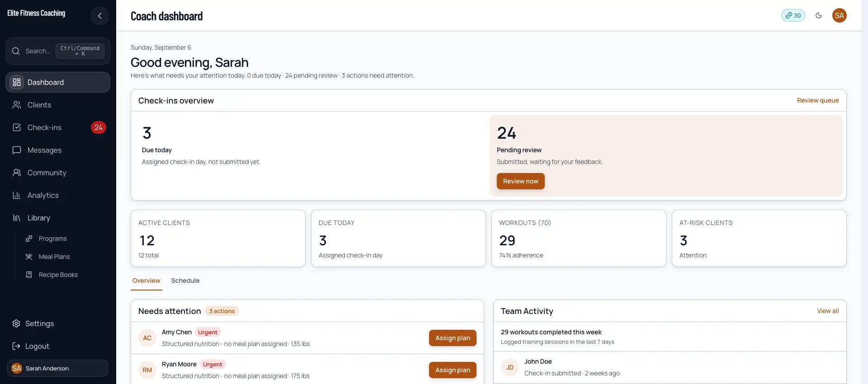868x384 pixels.
Task: Click the Logout arrow icon
Action: [x=16, y=346]
